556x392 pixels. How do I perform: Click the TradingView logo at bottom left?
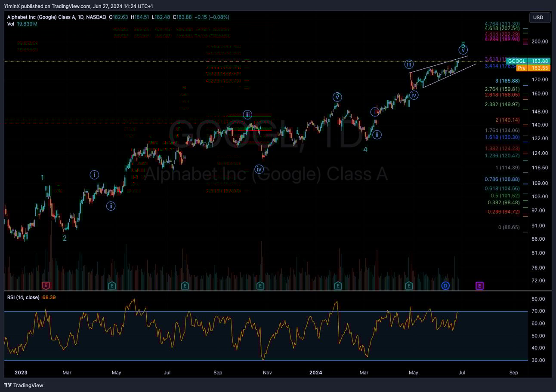point(24,385)
